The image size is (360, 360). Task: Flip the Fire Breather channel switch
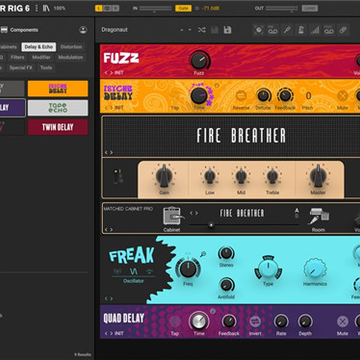point(117,176)
